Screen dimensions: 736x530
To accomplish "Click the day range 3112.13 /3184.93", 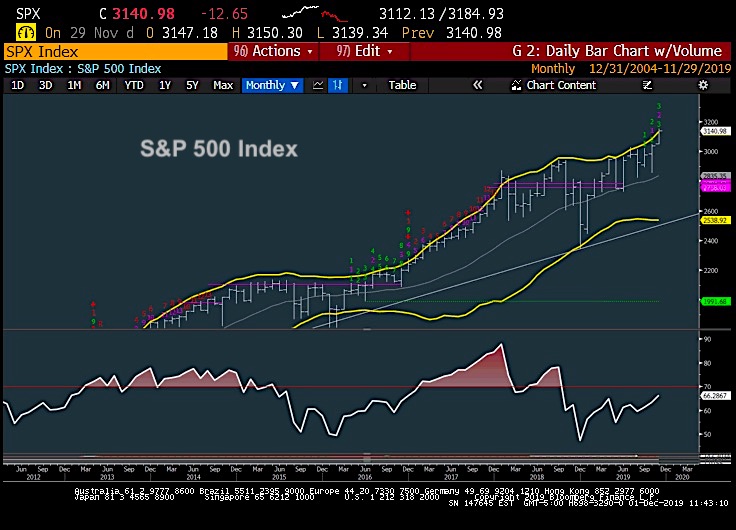I will coord(441,14).
